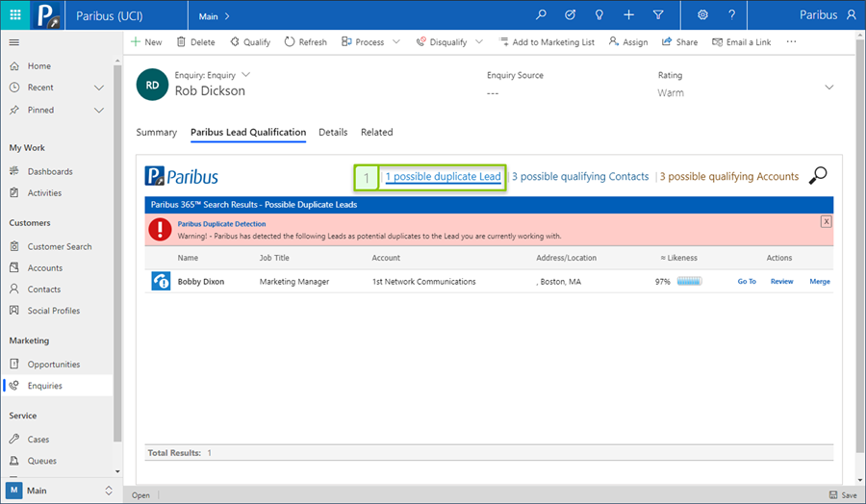The width and height of the screenshot is (866, 504).
Task: Click the sidebar vertical scrollbar
Action: click(117, 253)
